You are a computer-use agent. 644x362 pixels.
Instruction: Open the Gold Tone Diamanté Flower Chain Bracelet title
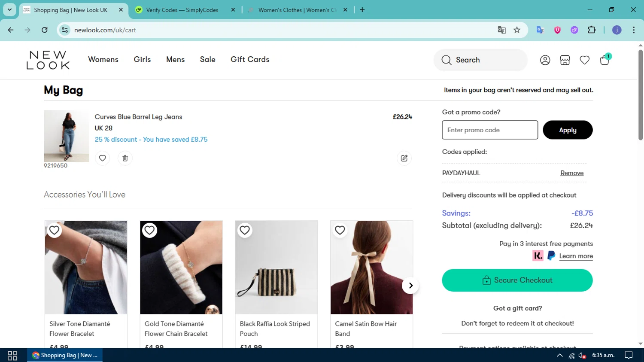pyautogui.click(x=176, y=329)
